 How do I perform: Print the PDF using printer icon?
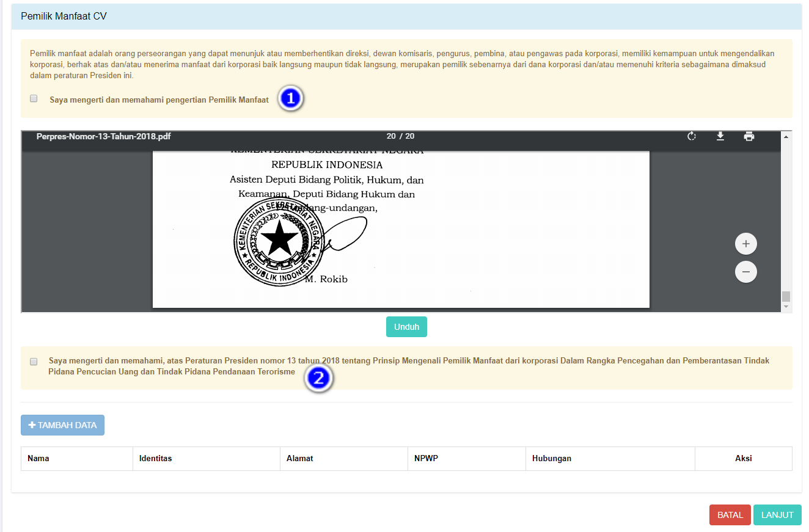point(749,136)
